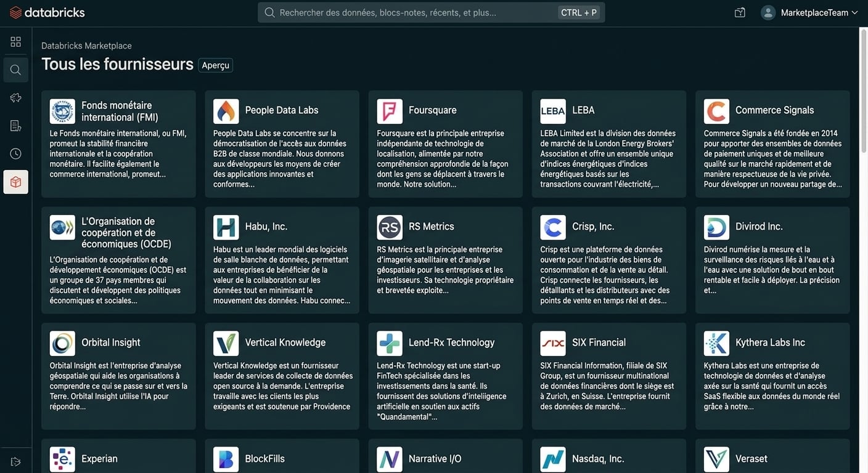Click the Crisp, Inc. logo

click(553, 227)
